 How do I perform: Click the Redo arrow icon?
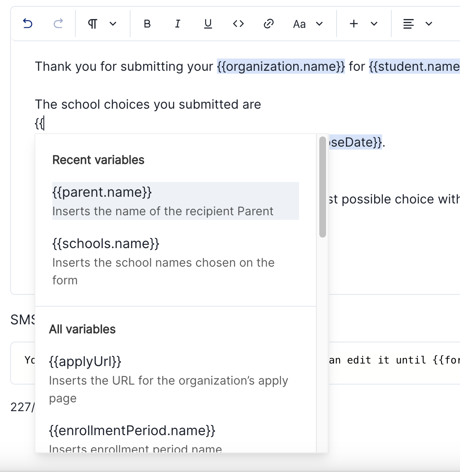58,24
